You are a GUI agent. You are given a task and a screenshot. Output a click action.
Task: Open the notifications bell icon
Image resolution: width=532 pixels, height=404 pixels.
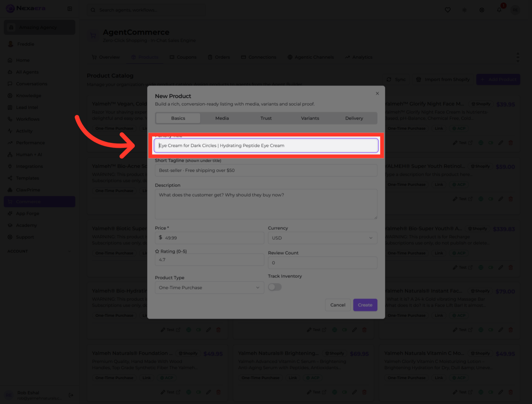click(499, 10)
